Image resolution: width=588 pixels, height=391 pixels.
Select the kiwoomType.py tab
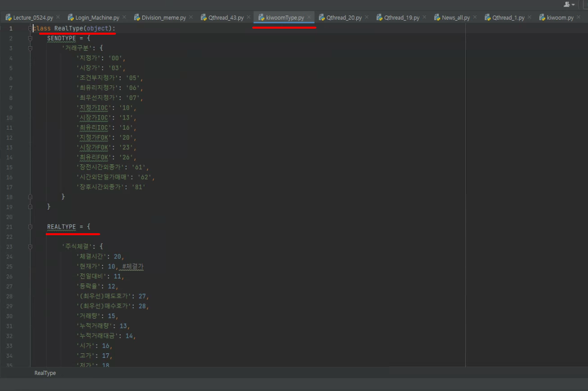click(x=285, y=18)
